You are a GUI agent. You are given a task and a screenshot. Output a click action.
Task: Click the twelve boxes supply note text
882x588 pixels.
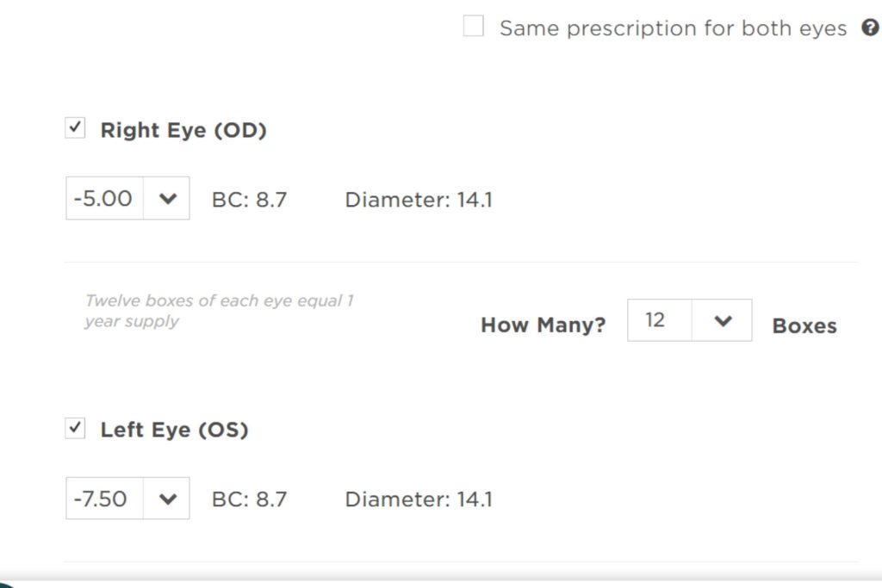[222, 310]
